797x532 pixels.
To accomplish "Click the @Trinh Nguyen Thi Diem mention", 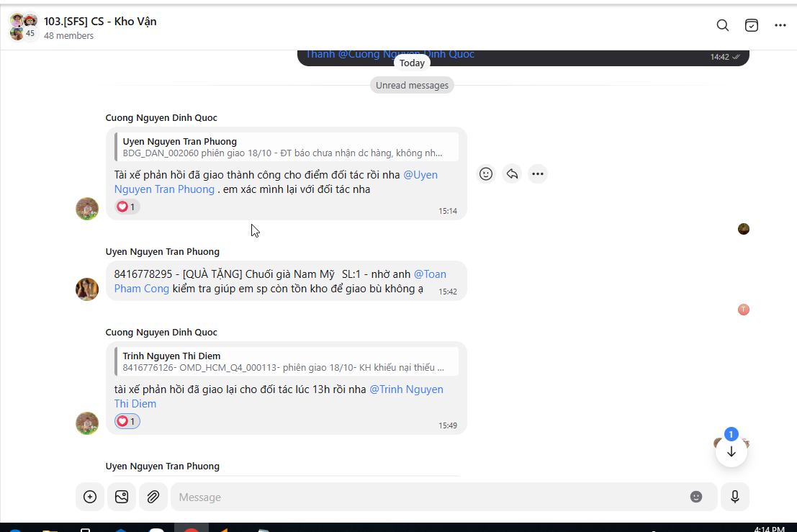I will pyautogui.click(x=279, y=397).
